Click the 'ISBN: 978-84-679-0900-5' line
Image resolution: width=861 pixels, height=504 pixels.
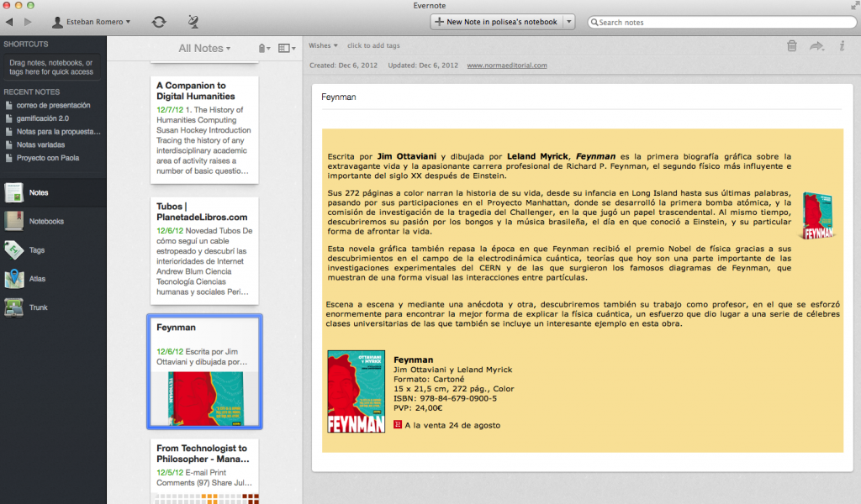click(x=446, y=399)
